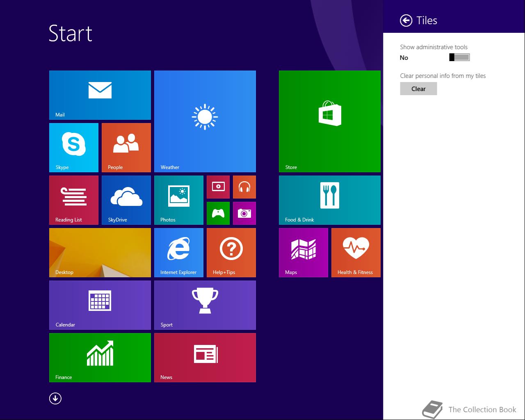Open the Sport tile
Screen dimensions: 525x420
pos(205,305)
